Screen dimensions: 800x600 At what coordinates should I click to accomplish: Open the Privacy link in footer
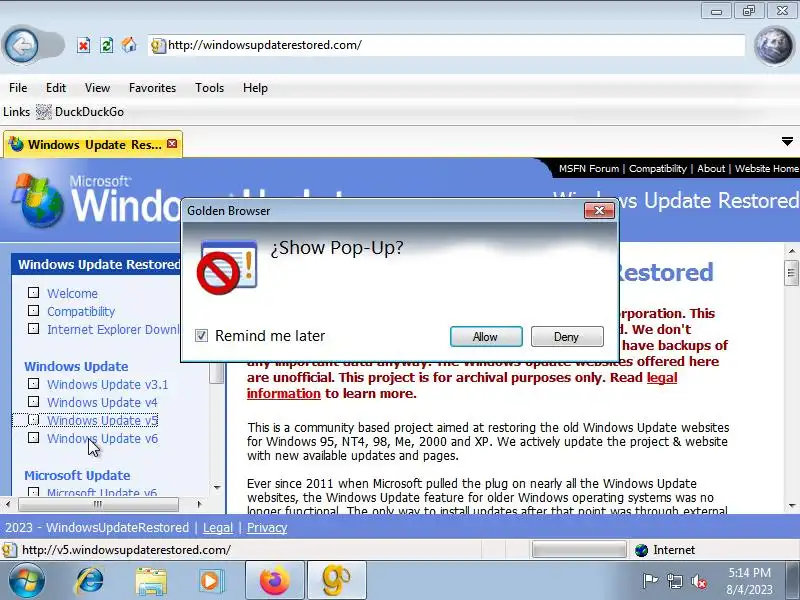point(267,528)
